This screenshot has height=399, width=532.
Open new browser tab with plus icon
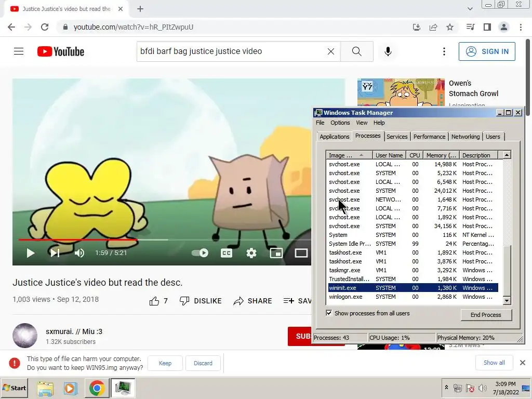click(x=140, y=9)
